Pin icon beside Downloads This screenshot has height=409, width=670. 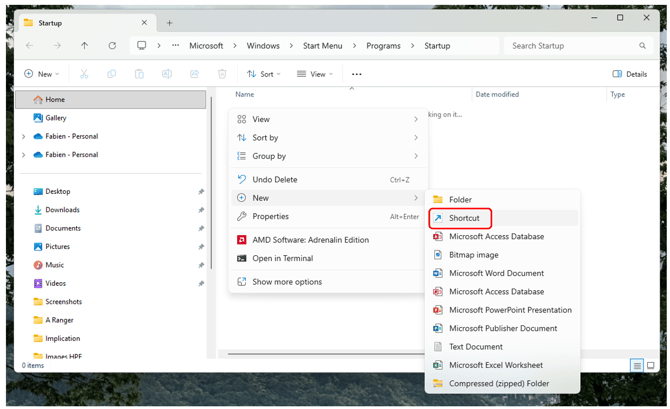point(201,210)
